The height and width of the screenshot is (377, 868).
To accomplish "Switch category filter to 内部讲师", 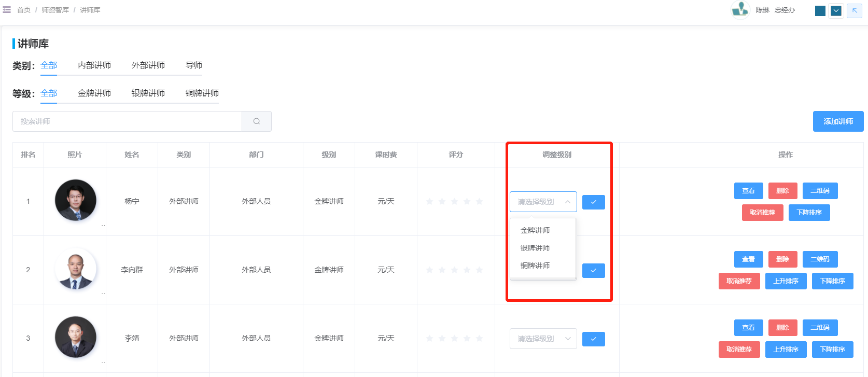I will pos(94,65).
